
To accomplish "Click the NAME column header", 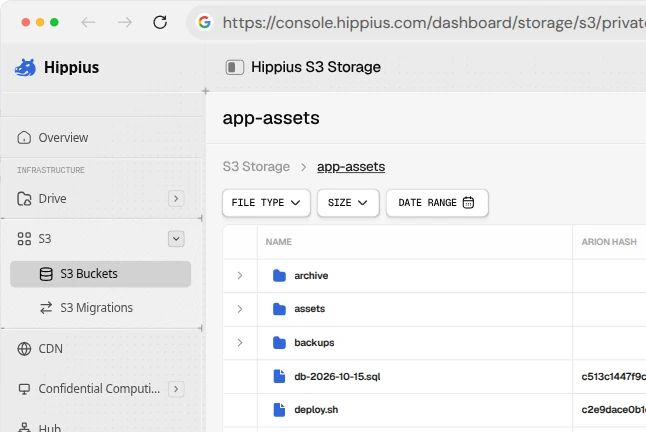I will pyautogui.click(x=279, y=242).
